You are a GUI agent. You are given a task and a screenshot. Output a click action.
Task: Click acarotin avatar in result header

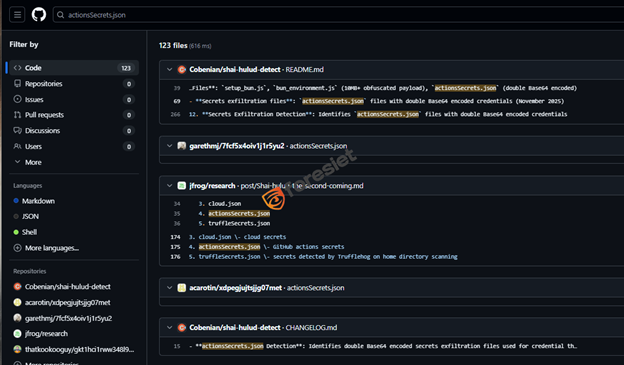(x=182, y=288)
